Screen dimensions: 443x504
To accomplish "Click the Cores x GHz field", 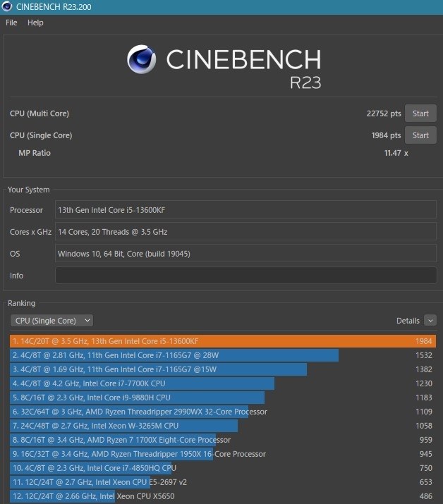I will coord(245,232).
